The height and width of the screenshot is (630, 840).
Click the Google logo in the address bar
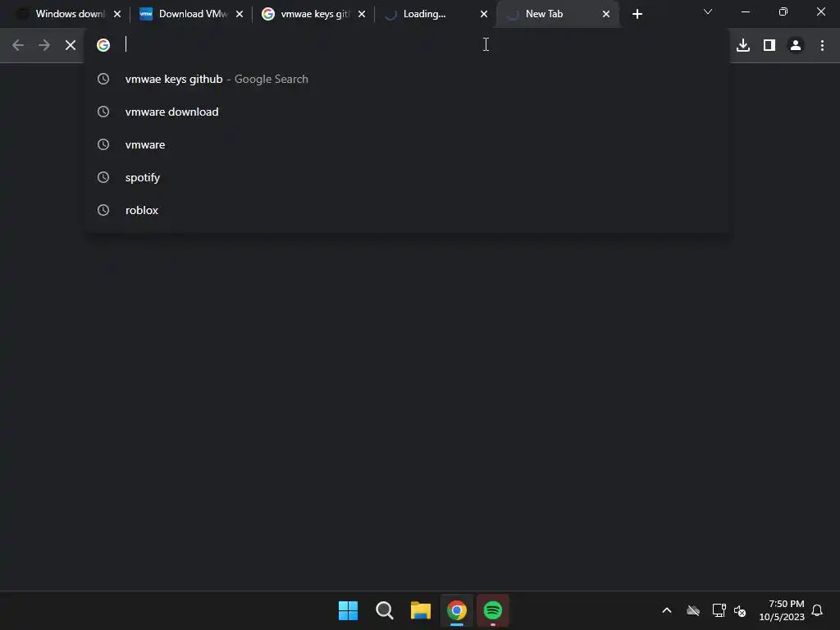103,45
